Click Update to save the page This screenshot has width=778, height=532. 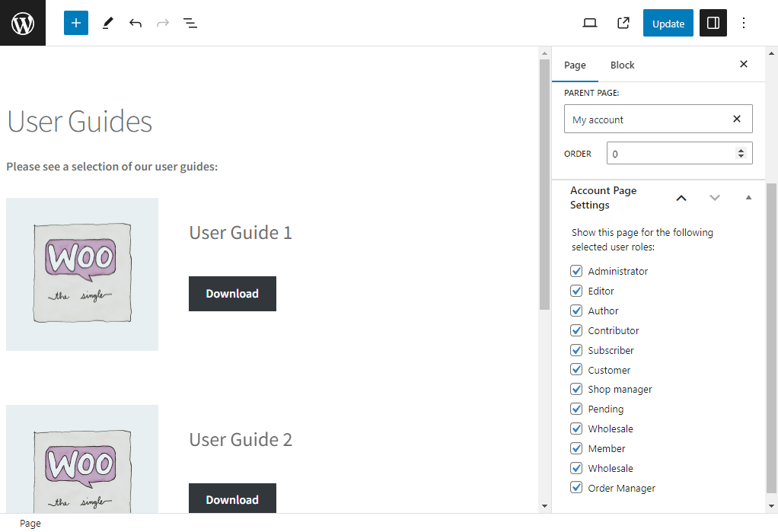click(x=668, y=23)
